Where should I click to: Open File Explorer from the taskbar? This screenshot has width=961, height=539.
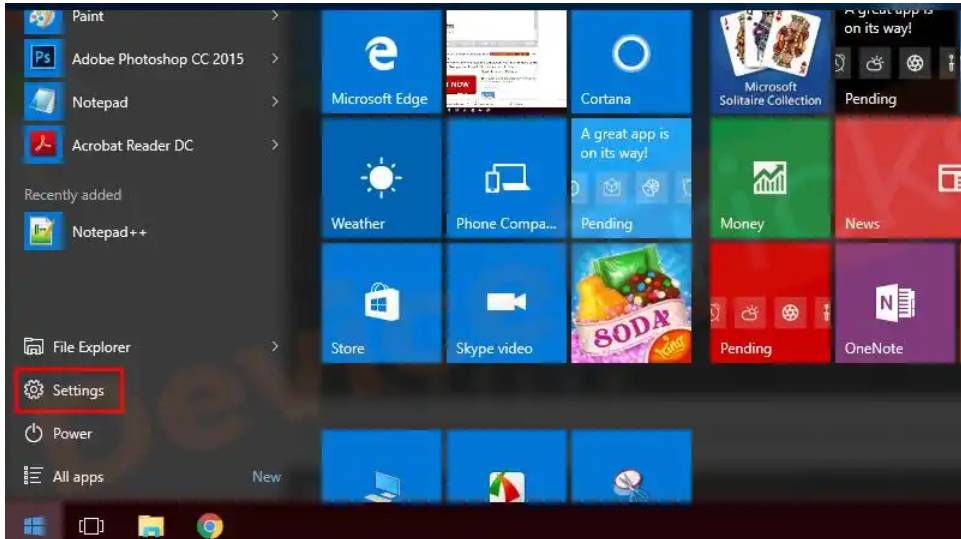(x=151, y=526)
